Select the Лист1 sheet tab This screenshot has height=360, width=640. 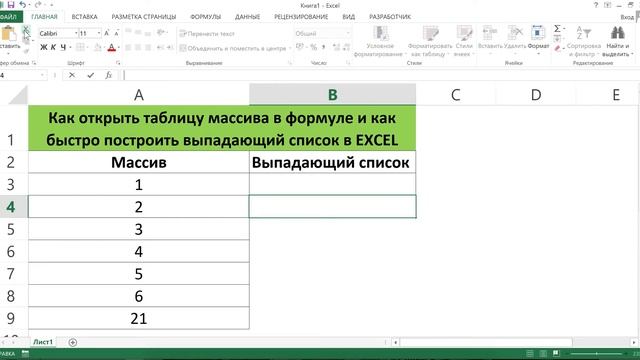coord(43,342)
